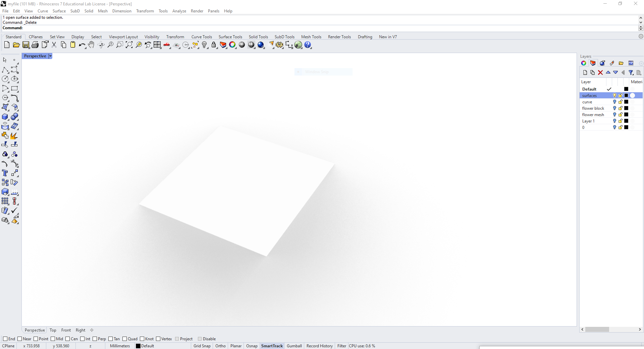Check the Int osnap box
The image size is (644, 349).
[x=82, y=339]
